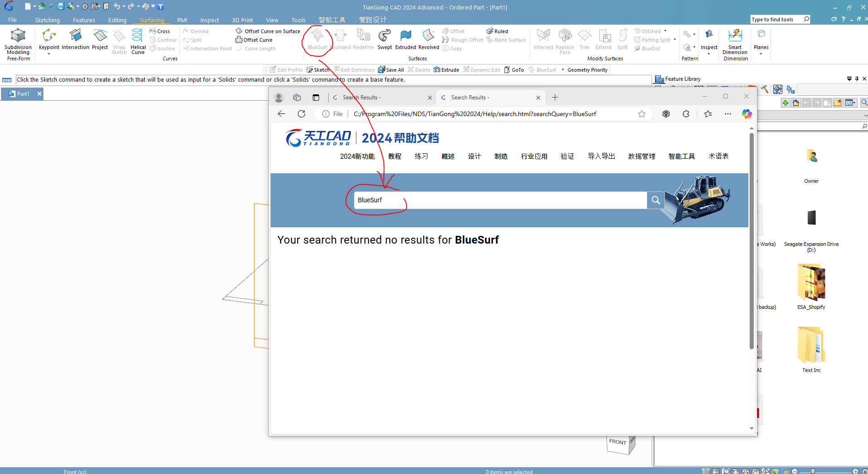Click the hammer icon in Feature Library toolbar
The image size is (868, 474).
765,89
